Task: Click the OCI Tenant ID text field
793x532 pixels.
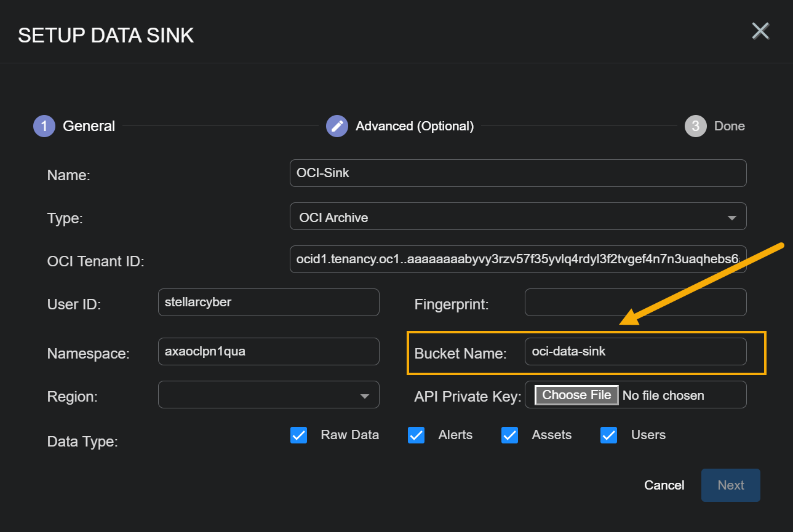Action: (x=517, y=260)
